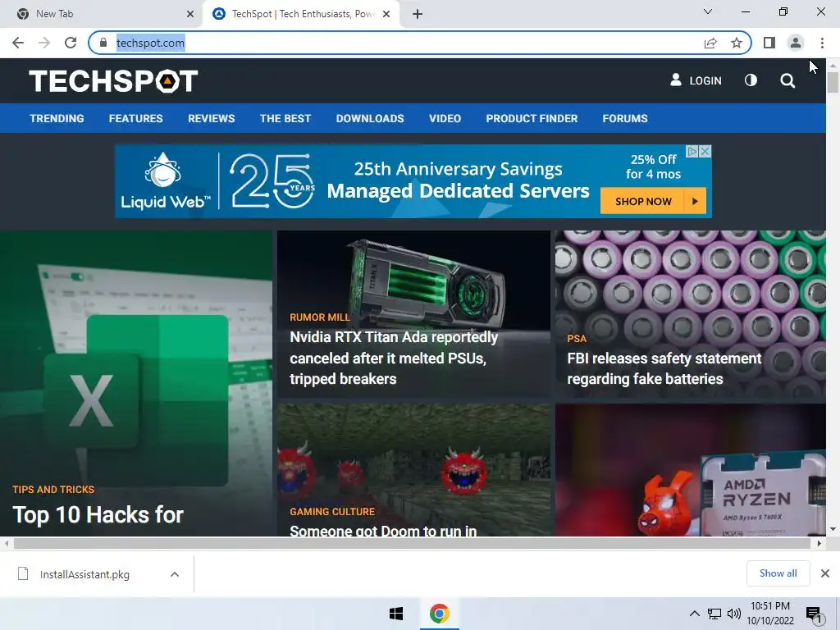840x630 pixels.
Task: Click SHOP NOW in the Liquid Web ad
Action: coord(652,202)
